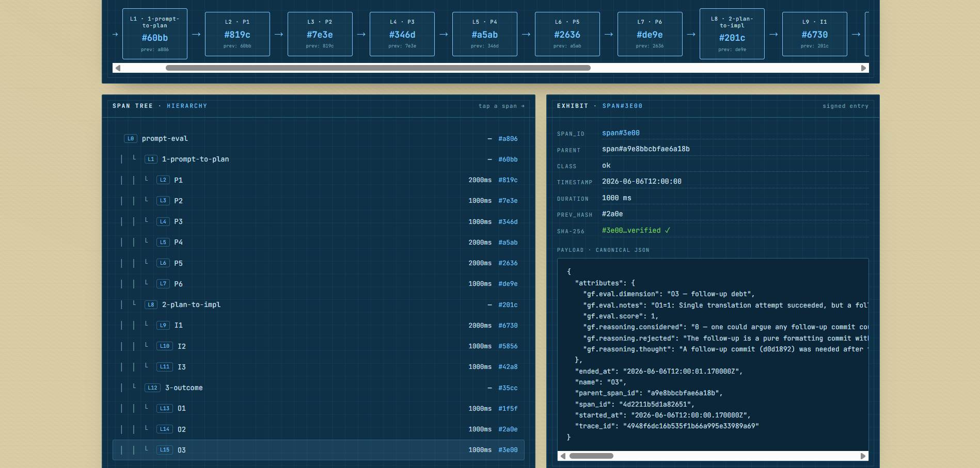Click the payload horizontal scrollbar thumb

(x=591, y=456)
